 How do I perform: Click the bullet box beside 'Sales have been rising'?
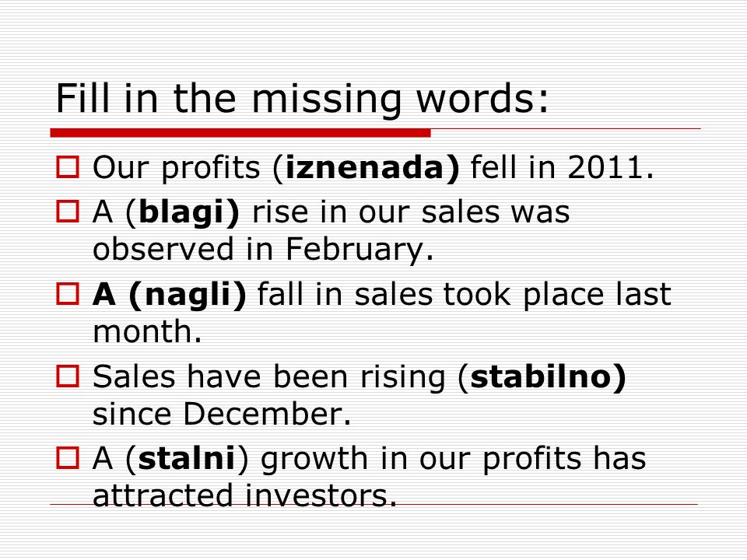point(68,376)
